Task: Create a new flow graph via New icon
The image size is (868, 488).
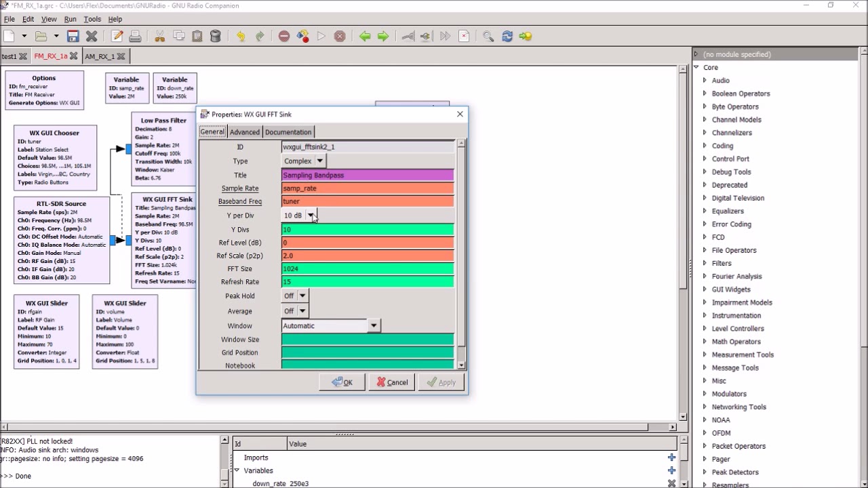Action: (x=9, y=36)
